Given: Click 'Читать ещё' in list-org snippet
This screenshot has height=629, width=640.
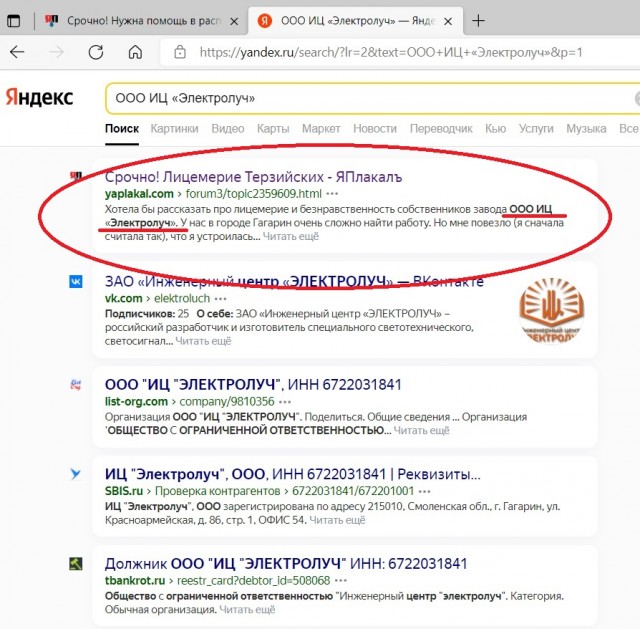Looking at the screenshot, I should [421, 430].
